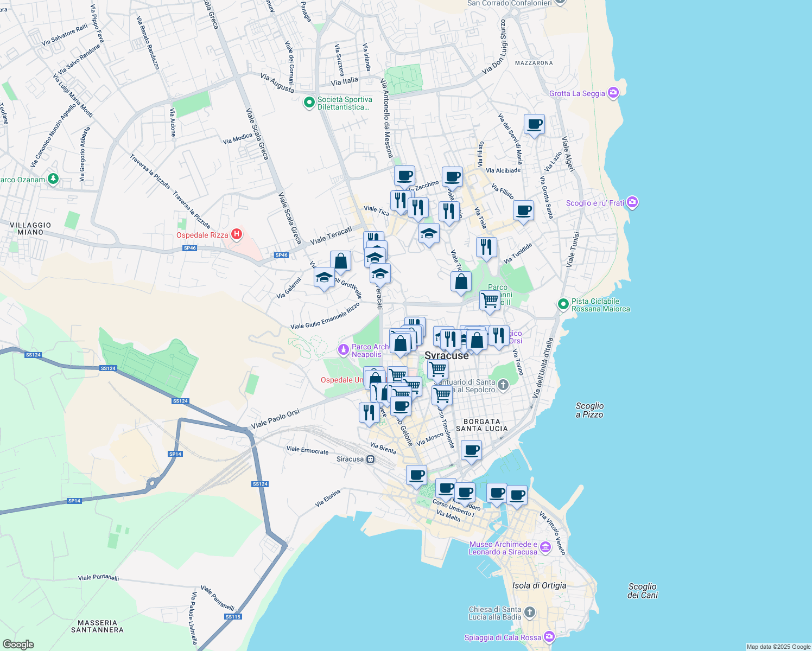The height and width of the screenshot is (651, 812).
Task: Click the Museo Archimede e Leonardo icon
Action: (545, 547)
